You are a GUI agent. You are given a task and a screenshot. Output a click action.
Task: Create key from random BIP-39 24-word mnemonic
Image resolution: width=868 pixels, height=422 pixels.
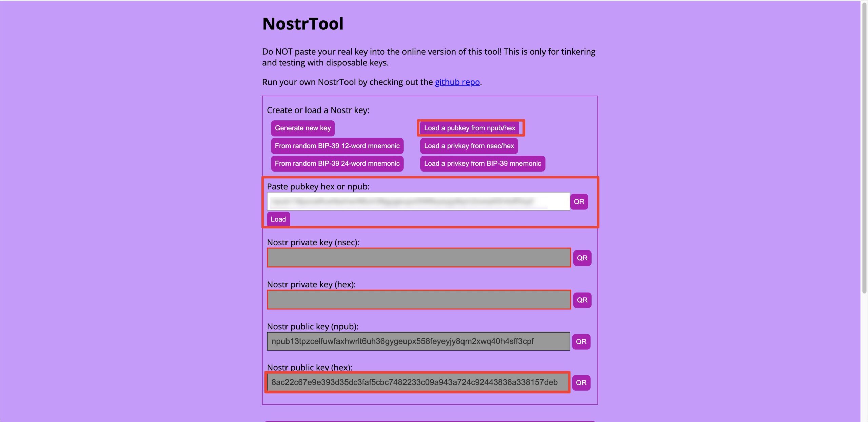337,163
